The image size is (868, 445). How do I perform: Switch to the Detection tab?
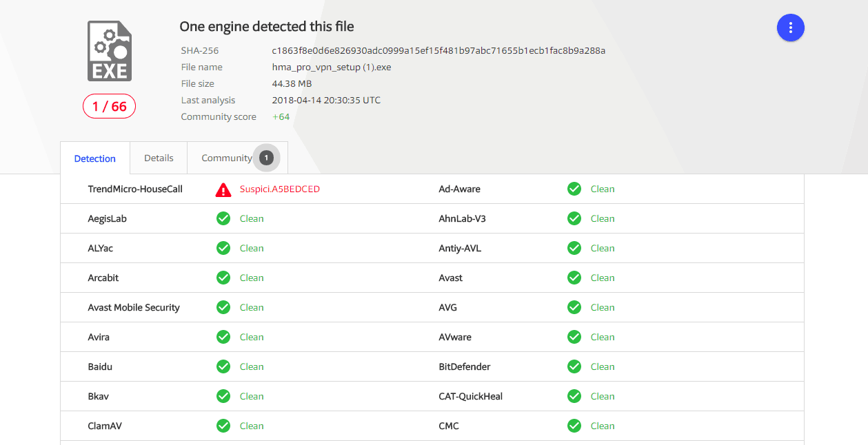click(x=95, y=158)
